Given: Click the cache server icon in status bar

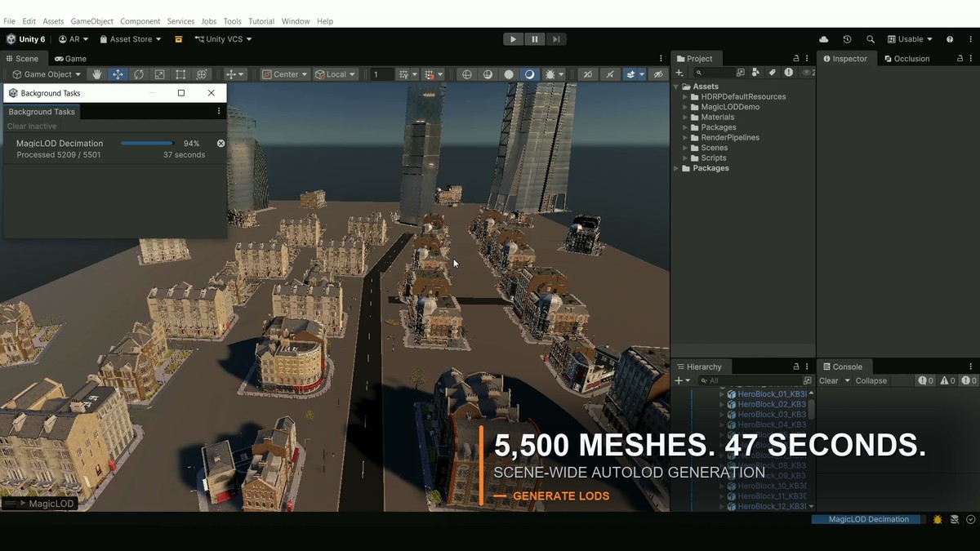Looking at the screenshot, I should pyautogui.click(x=954, y=519).
